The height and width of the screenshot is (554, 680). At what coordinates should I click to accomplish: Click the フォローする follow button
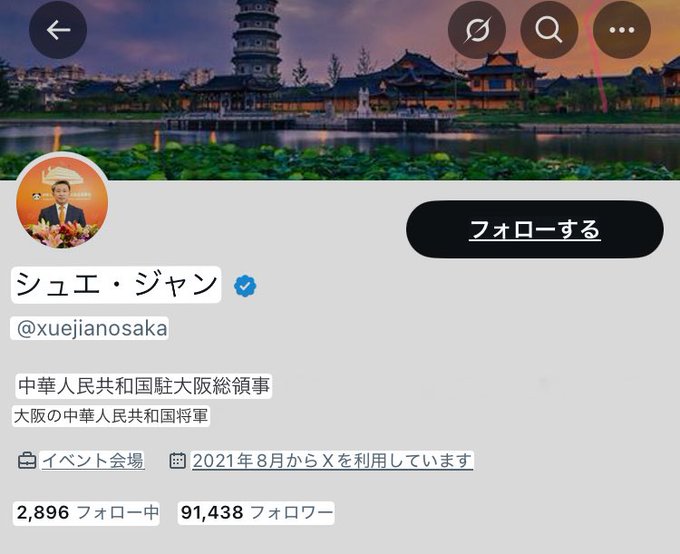point(535,229)
